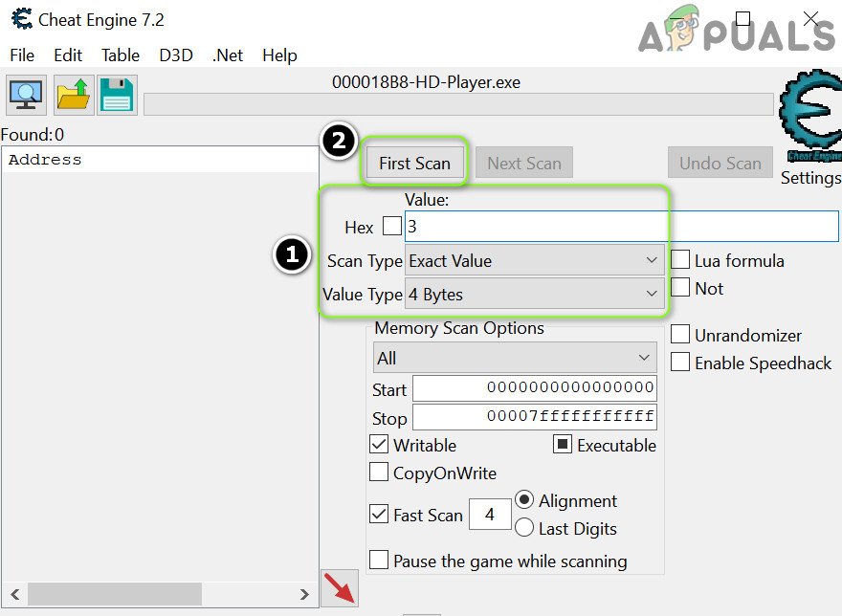The image size is (842, 616).
Task: Check Pause the game while scanning
Action: point(379,560)
